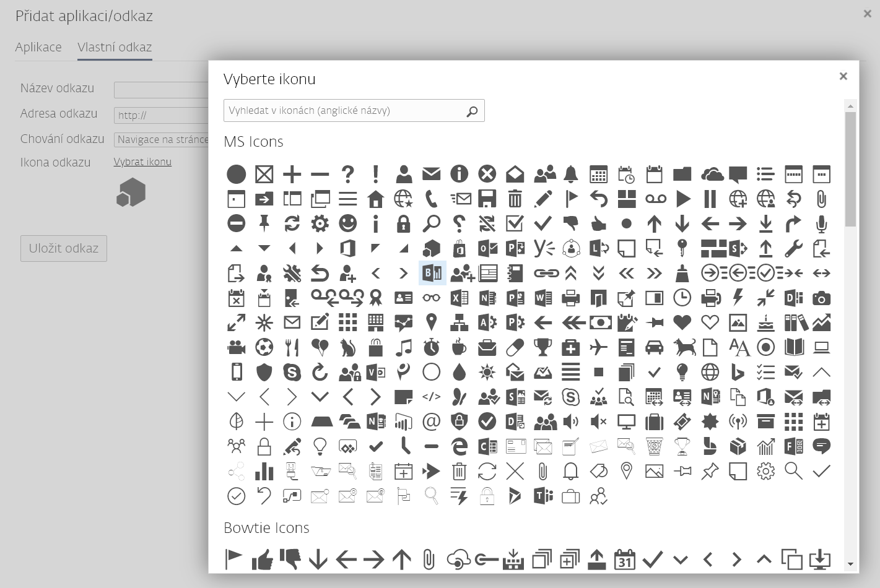Viewport: 880px width, 588px height.
Task: Pick the home icon
Action: click(375, 199)
